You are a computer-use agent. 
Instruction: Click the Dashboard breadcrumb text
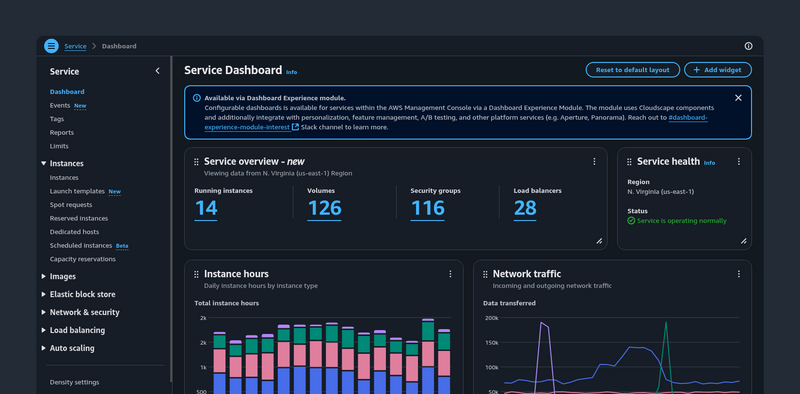[x=119, y=46]
